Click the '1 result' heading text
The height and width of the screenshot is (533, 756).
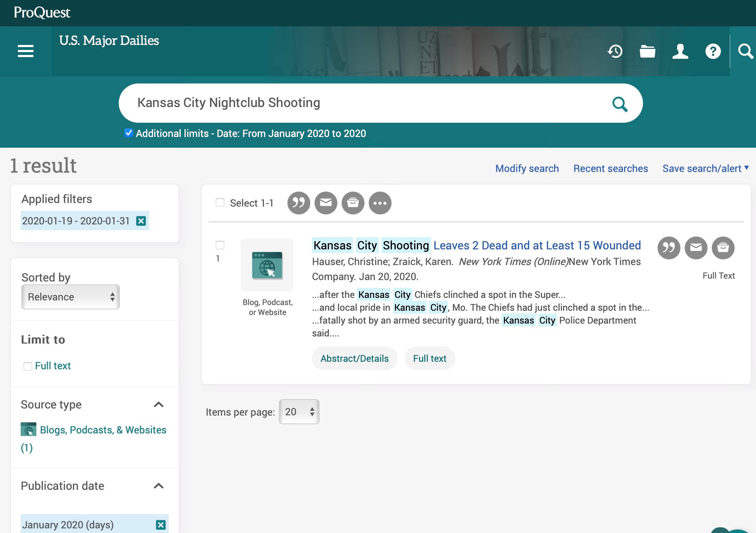44,166
